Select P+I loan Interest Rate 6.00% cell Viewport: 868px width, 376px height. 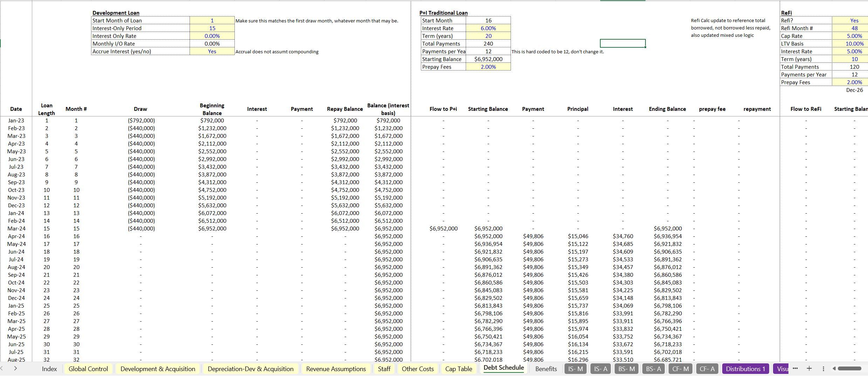point(488,28)
